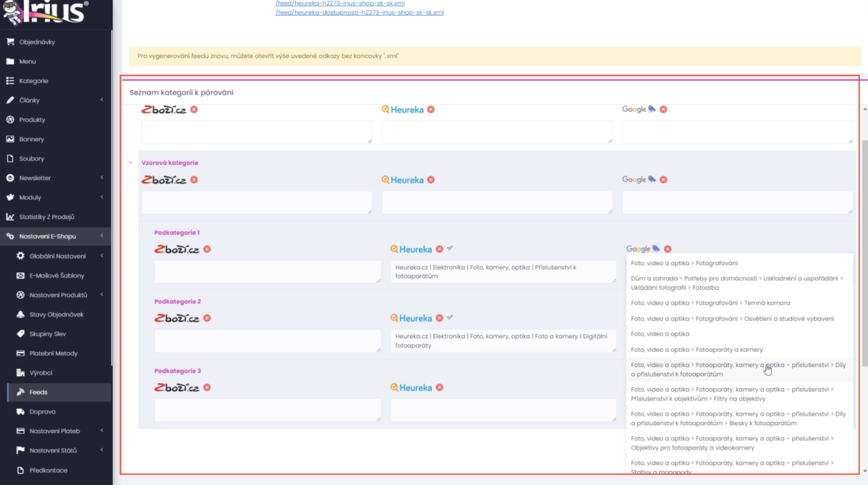Click the Irius logo
868x485 pixels.
point(46,12)
